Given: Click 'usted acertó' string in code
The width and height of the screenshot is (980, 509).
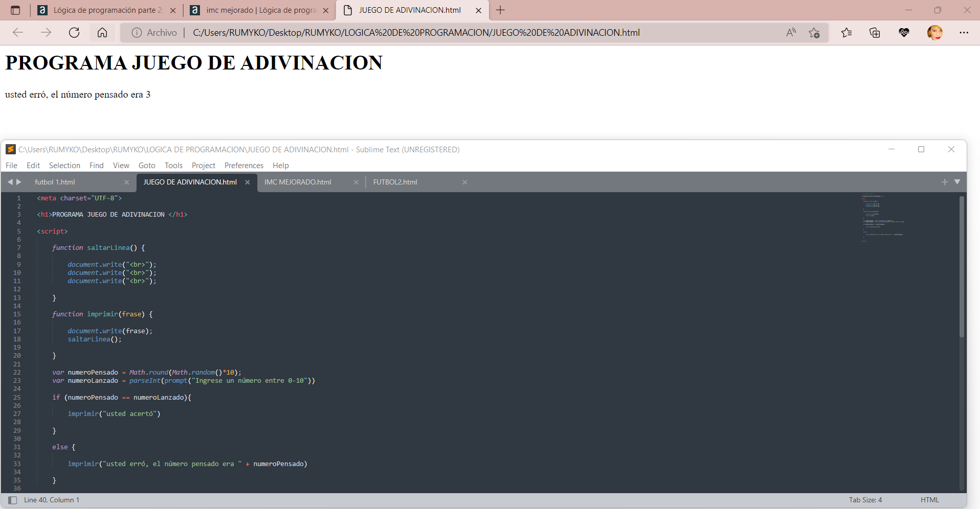Looking at the screenshot, I should click(130, 414).
